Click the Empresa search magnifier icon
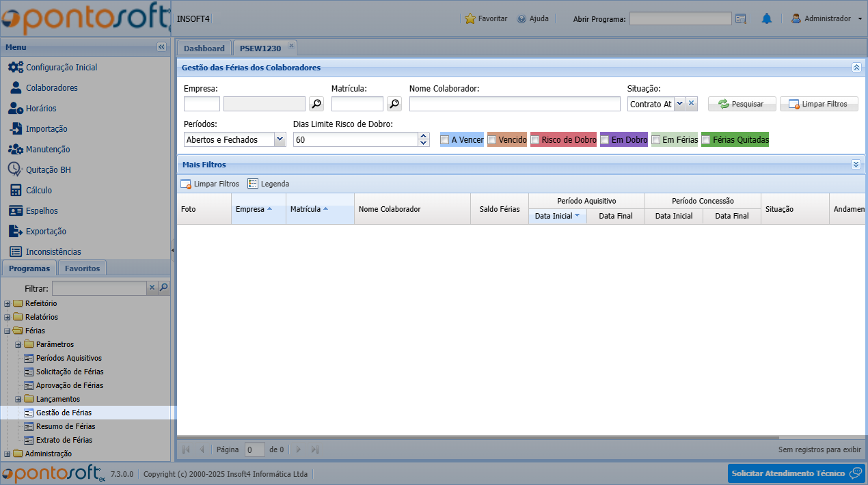Image resolution: width=868 pixels, height=485 pixels. [x=316, y=104]
